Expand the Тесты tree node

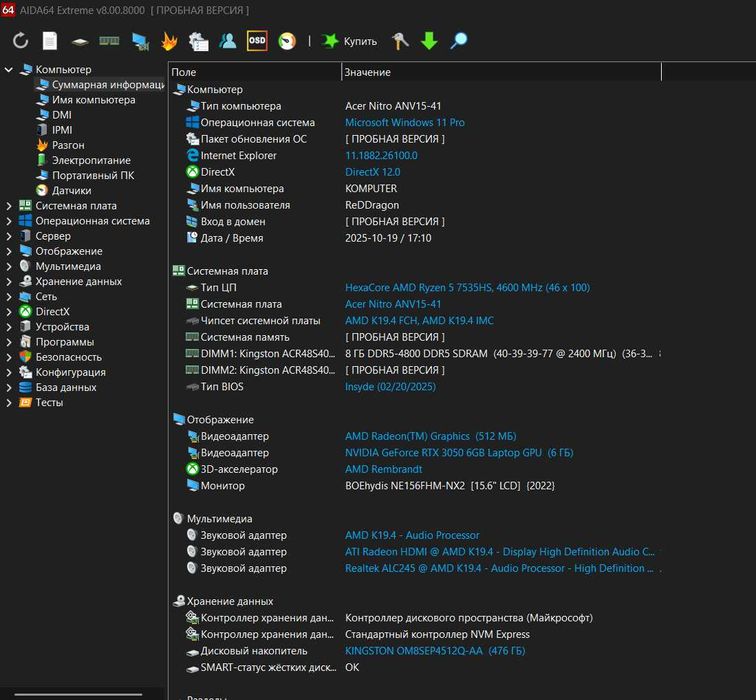[9, 403]
